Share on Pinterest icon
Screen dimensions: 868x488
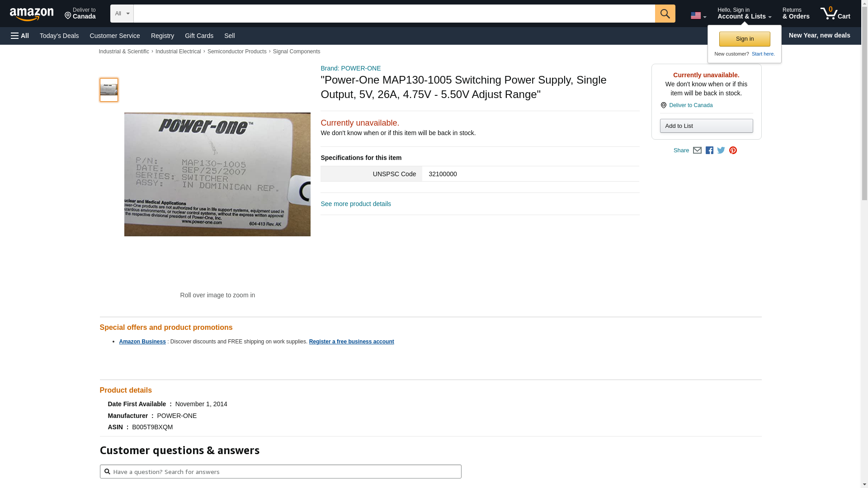click(733, 150)
